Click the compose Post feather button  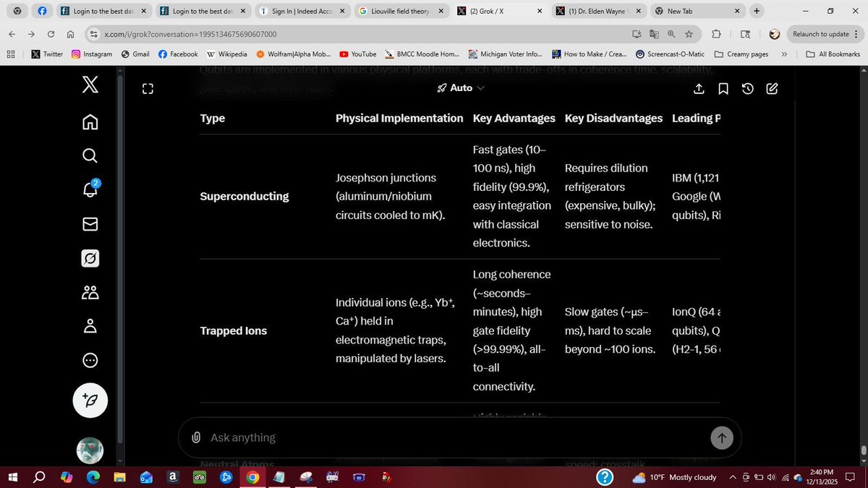(x=90, y=401)
